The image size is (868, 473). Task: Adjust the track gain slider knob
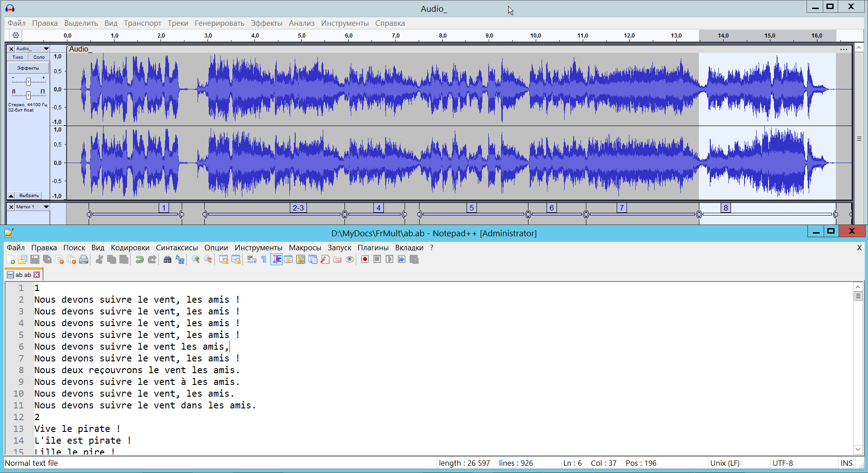(x=28, y=81)
